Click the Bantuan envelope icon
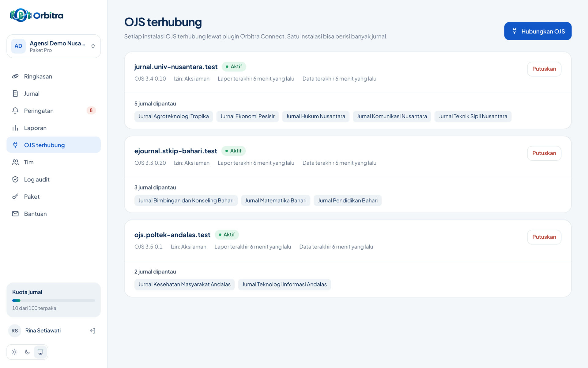Screen dimensions: 588x368 click(x=15, y=214)
